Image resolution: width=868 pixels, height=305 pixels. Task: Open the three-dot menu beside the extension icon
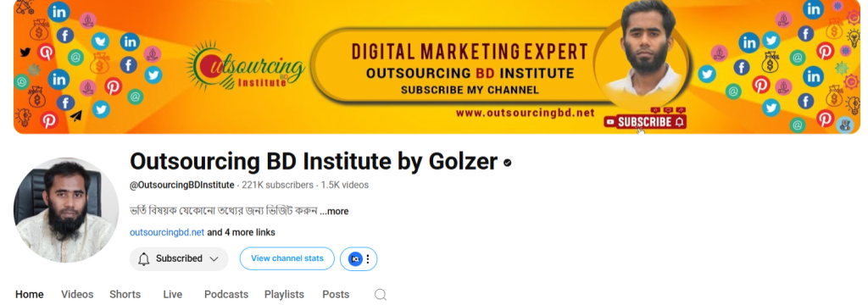click(368, 258)
